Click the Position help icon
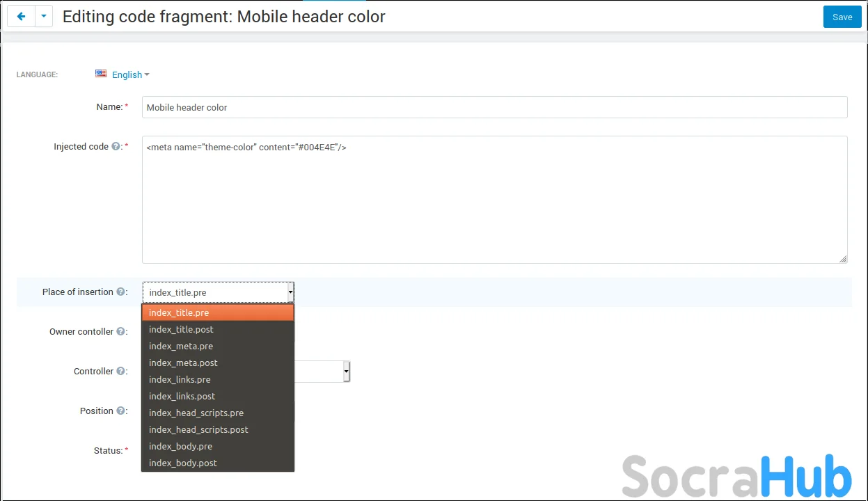The width and height of the screenshot is (868, 501). [x=120, y=411]
